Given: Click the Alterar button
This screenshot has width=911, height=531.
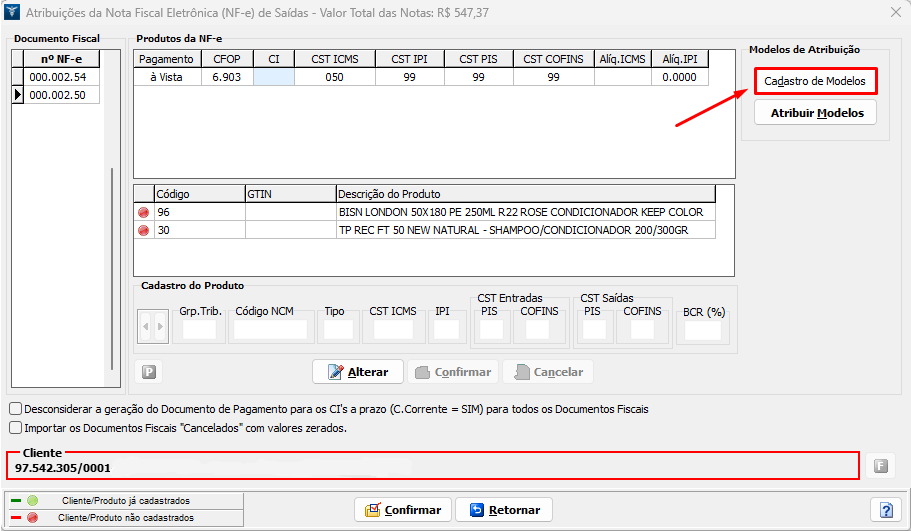Looking at the screenshot, I should [358, 372].
